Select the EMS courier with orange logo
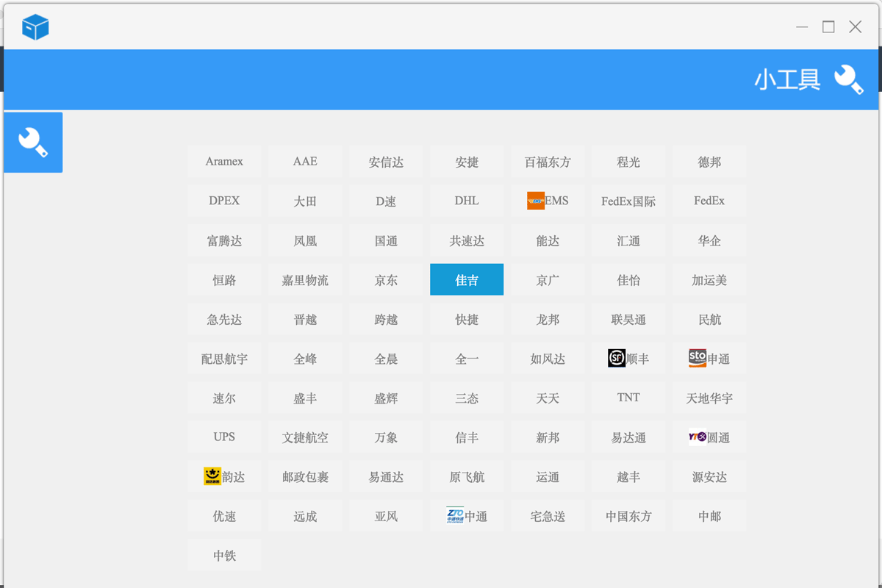 click(548, 201)
